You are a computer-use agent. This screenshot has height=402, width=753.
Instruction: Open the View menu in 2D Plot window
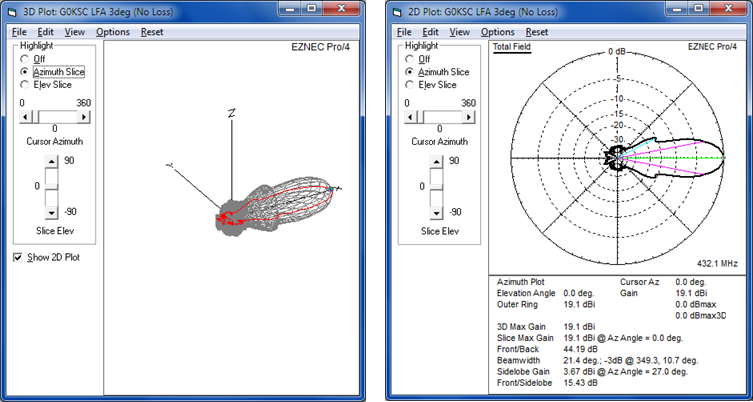pos(459,32)
